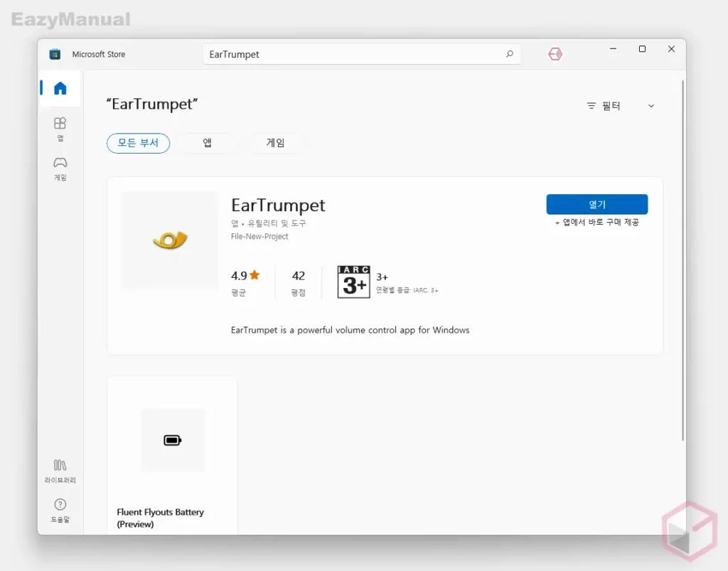Click the chevron next to 필터

651,106
